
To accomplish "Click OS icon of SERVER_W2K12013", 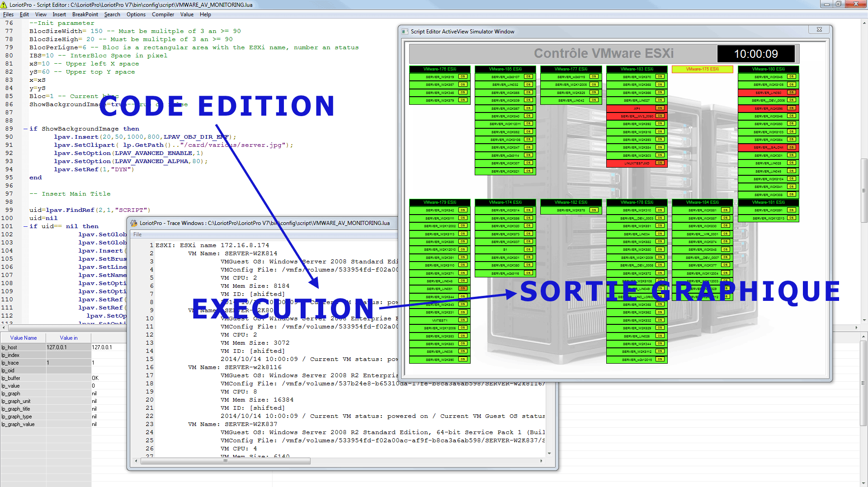I will (x=791, y=218).
